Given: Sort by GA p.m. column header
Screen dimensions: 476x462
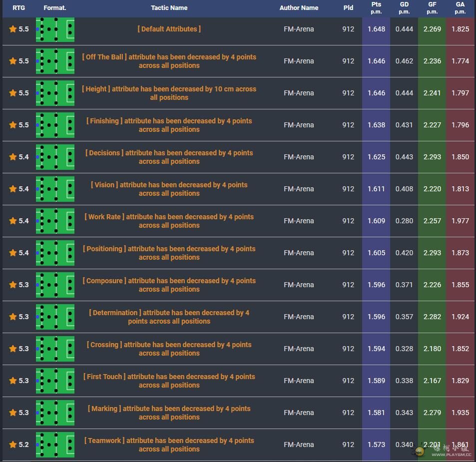Looking at the screenshot, I should click(460, 8).
